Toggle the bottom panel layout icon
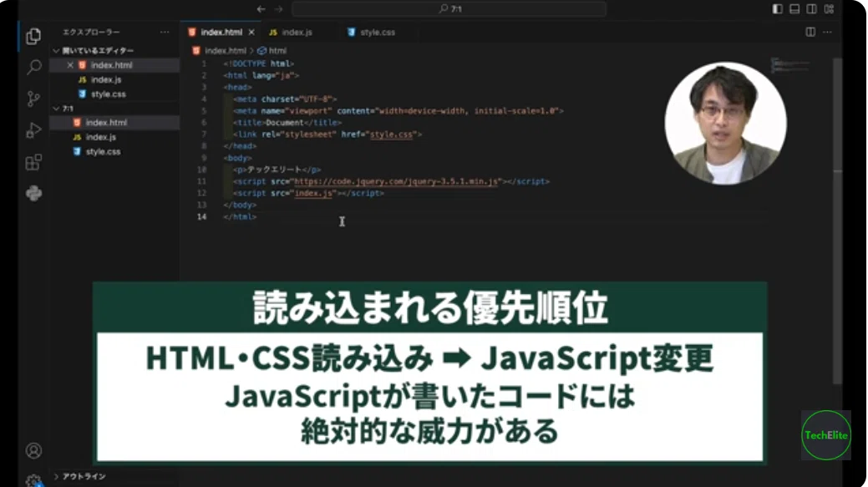This screenshot has width=868, height=487. pyautogui.click(x=794, y=9)
